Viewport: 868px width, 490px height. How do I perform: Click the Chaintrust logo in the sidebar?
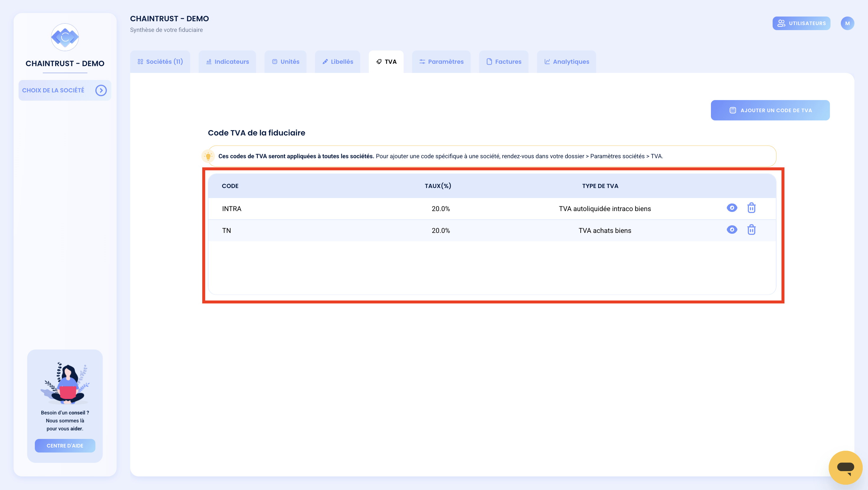coord(65,37)
